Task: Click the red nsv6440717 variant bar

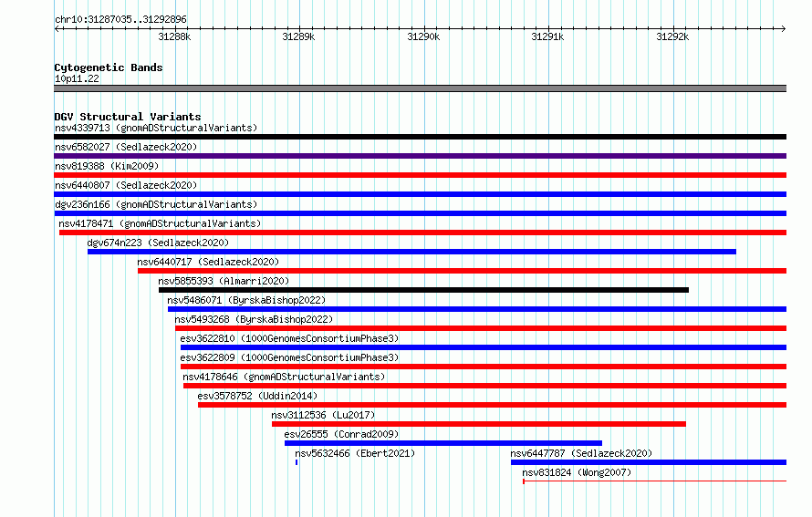Action: [x=462, y=271]
